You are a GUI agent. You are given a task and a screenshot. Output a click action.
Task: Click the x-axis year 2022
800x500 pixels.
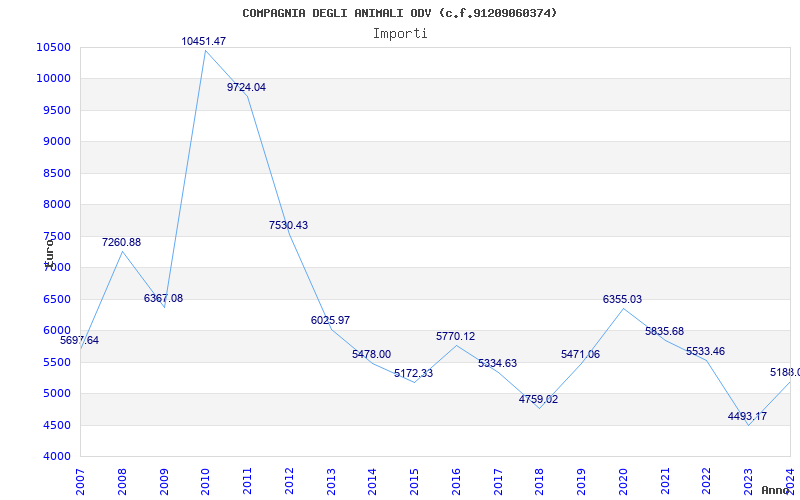tap(707, 482)
